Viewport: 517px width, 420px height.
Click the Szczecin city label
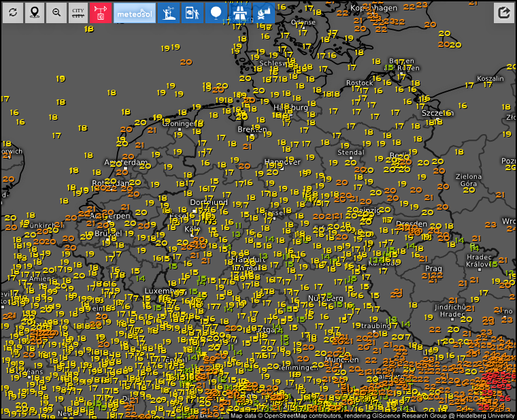(438, 113)
